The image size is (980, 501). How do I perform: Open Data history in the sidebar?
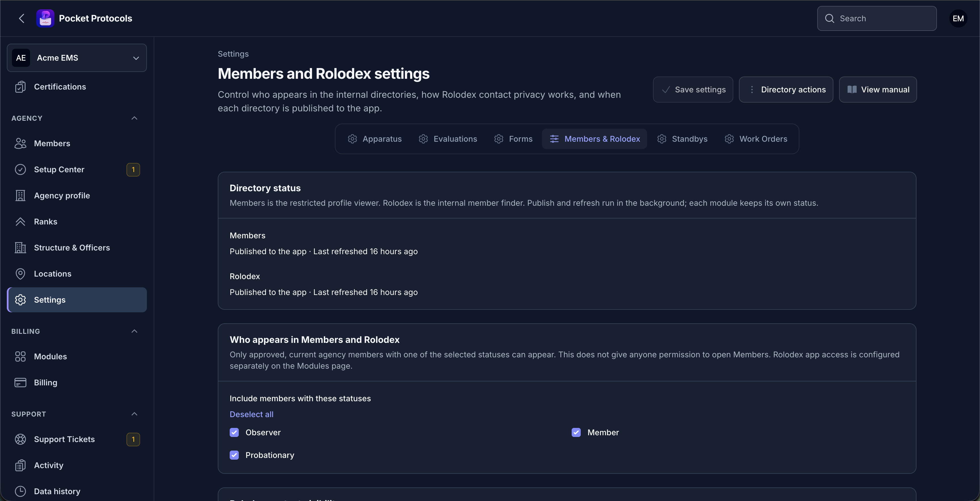(77, 491)
